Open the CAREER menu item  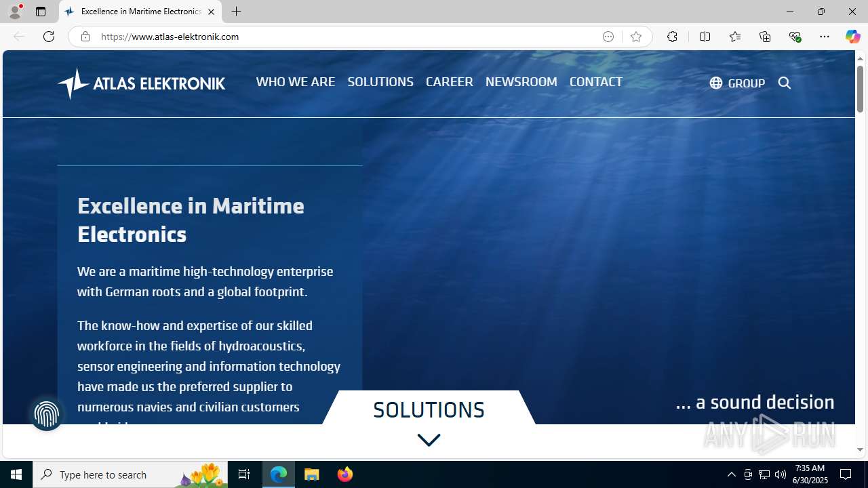pos(450,81)
